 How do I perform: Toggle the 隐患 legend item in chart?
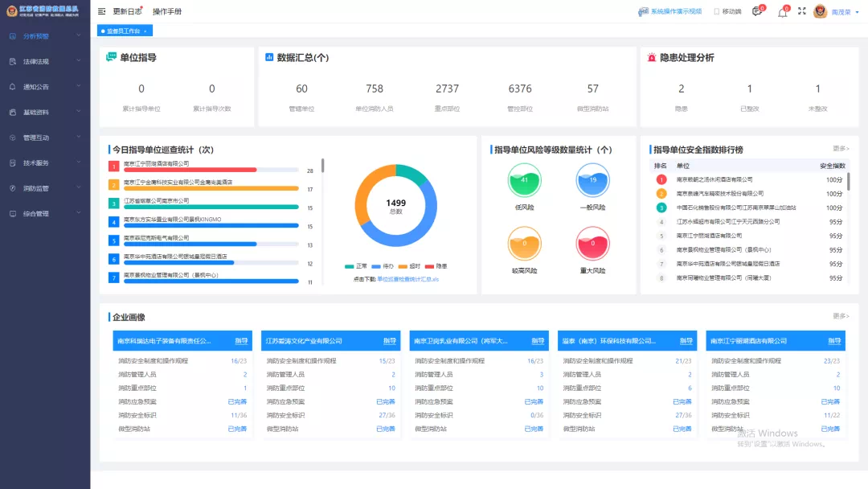click(x=436, y=266)
